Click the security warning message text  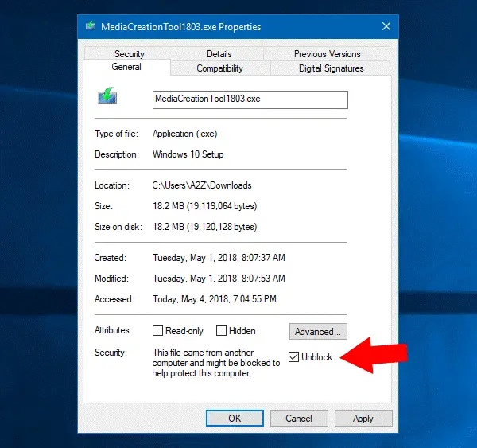[x=216, y=363]
